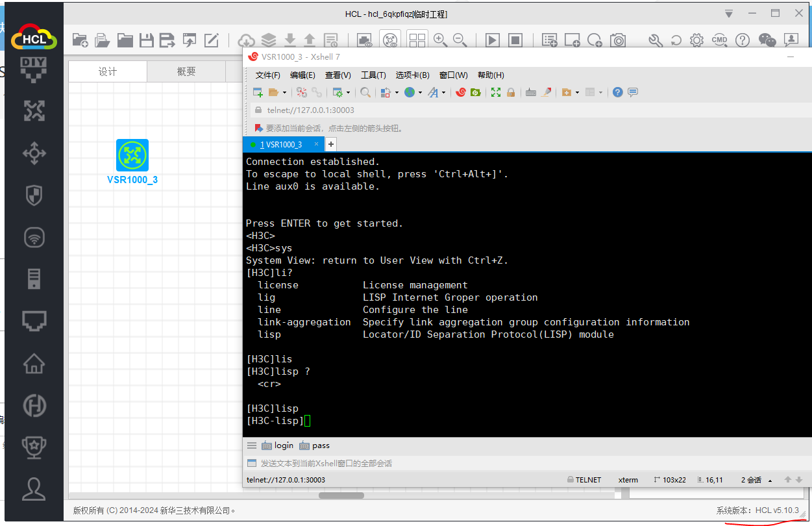This screenshot has height=526, width=812.
Task: Expand the sessions count arrow in status bar
Action: [770, 481]
